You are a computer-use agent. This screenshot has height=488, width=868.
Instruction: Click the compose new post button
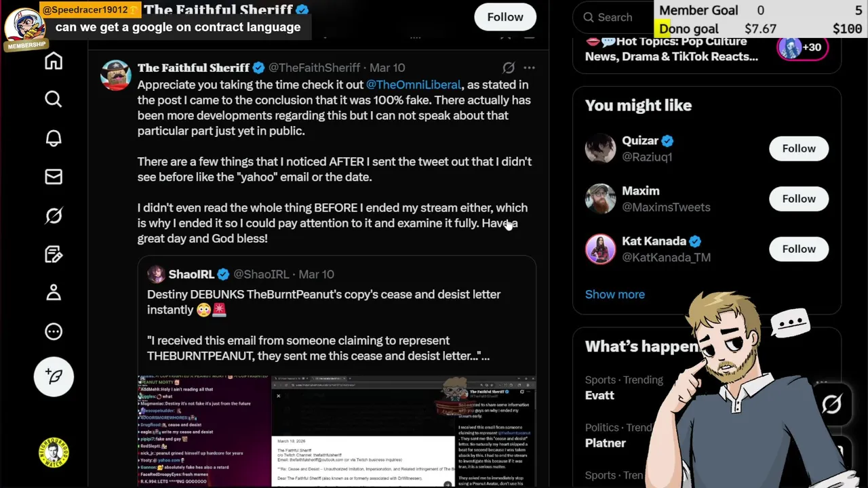[x=54, y=377]
